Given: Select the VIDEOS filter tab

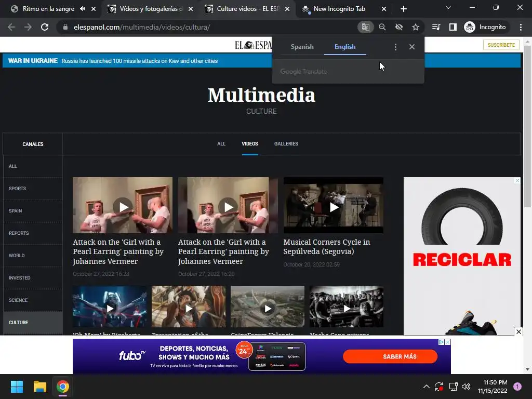Looking at the screenshot, I should tap(250, 144).
